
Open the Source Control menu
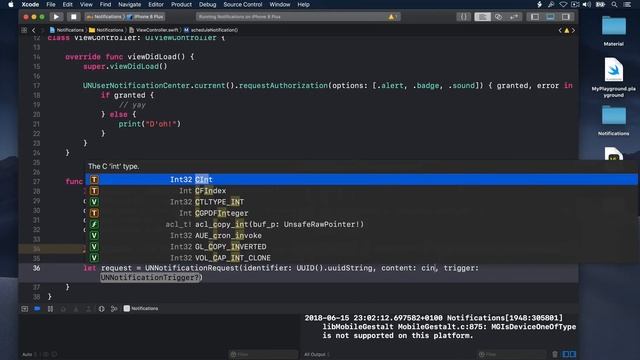243,4
